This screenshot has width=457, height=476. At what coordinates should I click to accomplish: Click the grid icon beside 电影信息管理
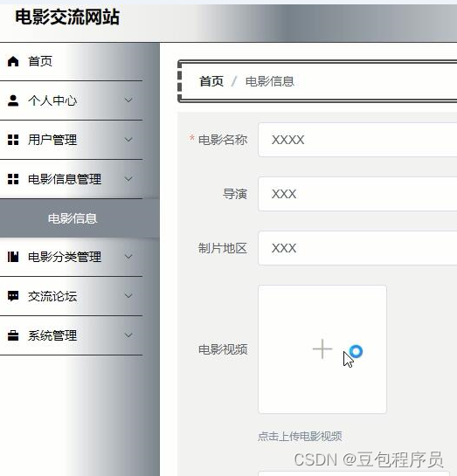pyautogui.click(x=13, y=179)
